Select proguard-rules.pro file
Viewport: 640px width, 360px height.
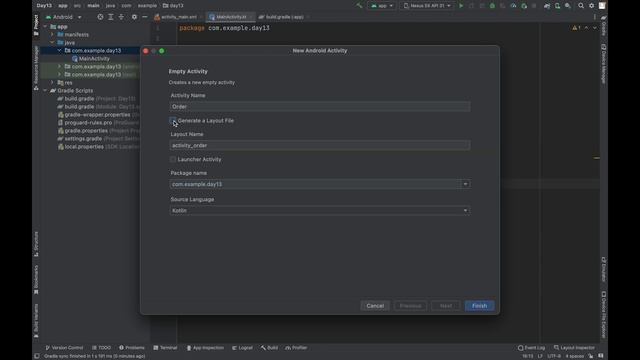88,122
